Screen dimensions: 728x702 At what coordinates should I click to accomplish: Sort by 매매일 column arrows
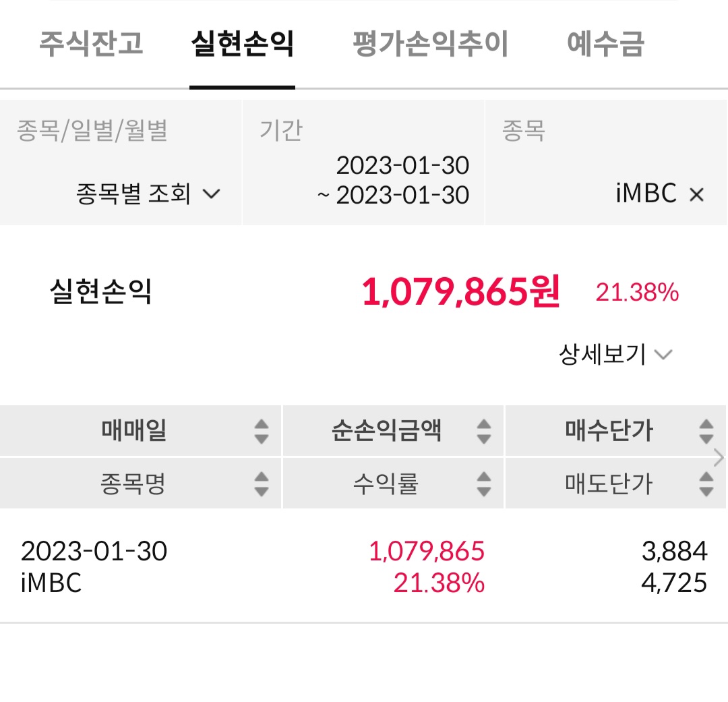click(x=262, y=431)
